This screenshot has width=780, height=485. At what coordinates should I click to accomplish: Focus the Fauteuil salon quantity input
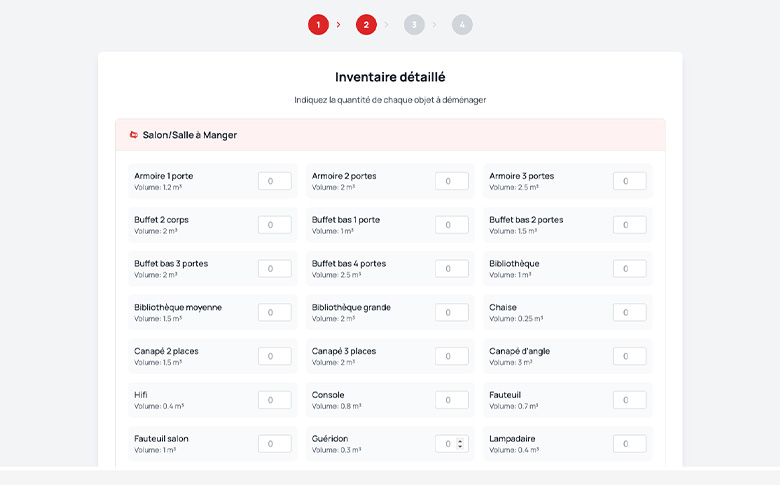(274, 444)
